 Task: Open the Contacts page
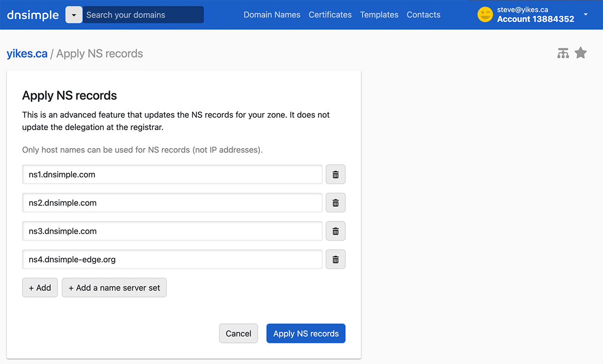tap(423, 15)
